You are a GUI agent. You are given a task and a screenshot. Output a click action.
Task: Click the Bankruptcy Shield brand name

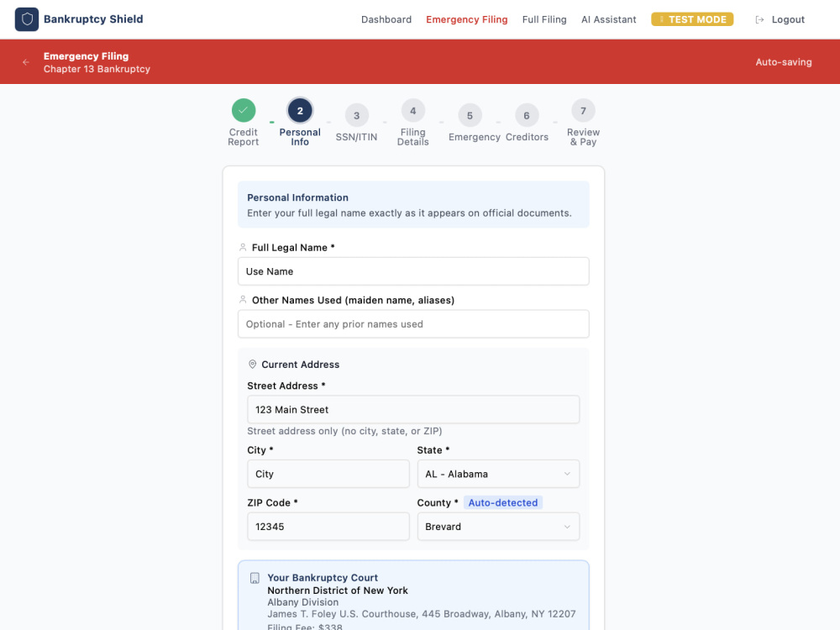pos(93,19)
